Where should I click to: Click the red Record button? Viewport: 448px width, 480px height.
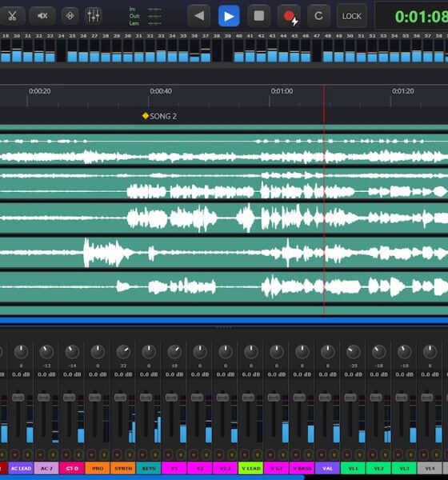[x=289, y=16]
